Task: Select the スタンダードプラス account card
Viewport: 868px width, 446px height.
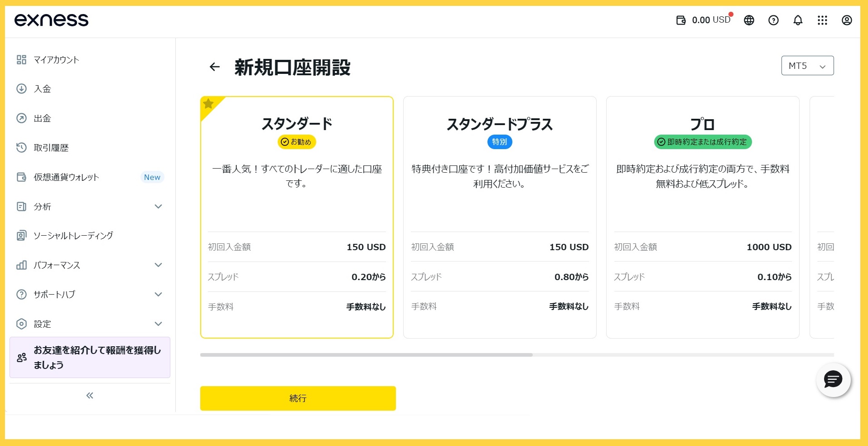Action: [x=499, y=217]
